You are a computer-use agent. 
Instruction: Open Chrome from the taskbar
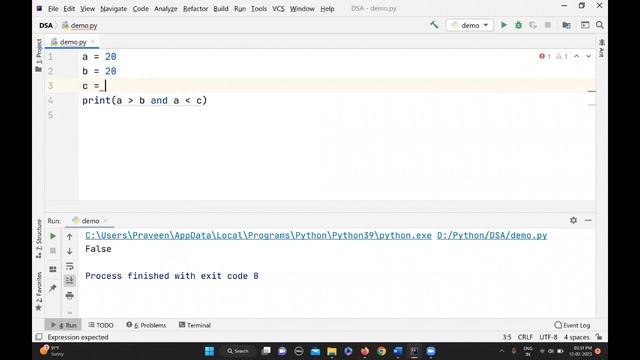click(x=381, y=351)
